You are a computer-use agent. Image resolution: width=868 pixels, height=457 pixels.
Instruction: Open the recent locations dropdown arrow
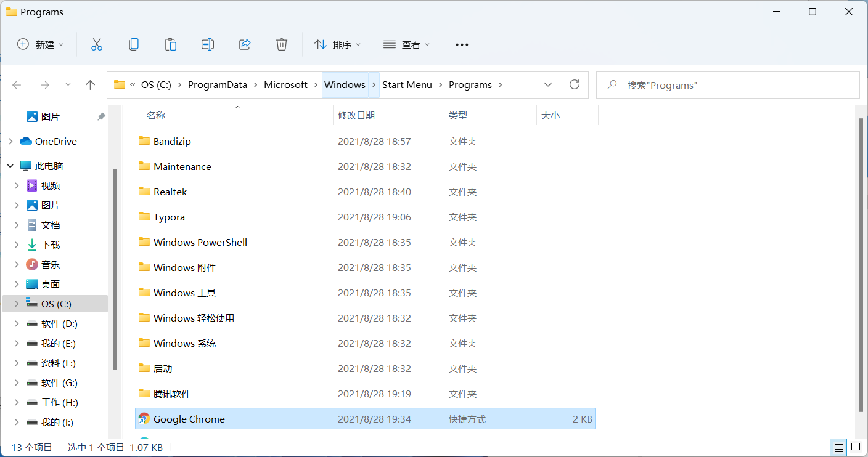pyautogui.click(x=68, y=85)
